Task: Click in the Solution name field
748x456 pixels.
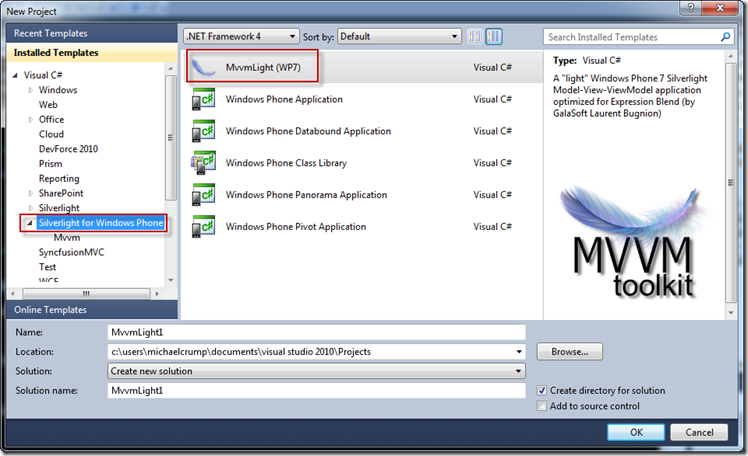Action: [317, 391]
